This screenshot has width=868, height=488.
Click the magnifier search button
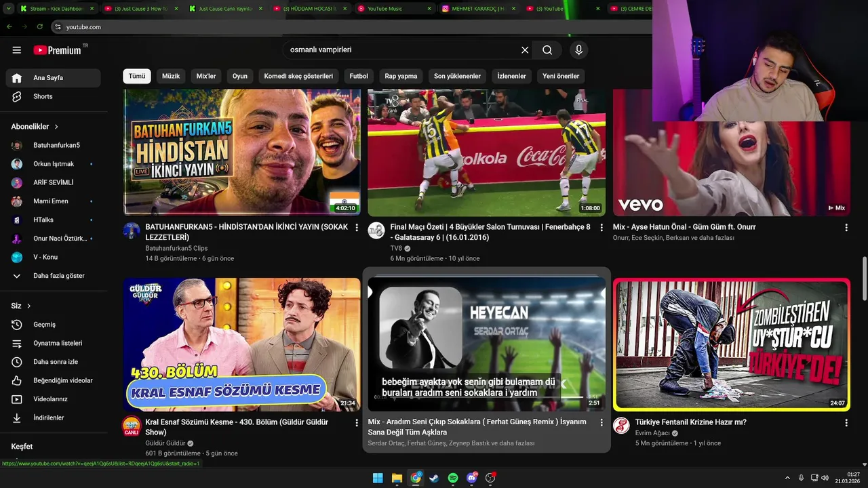547,49
